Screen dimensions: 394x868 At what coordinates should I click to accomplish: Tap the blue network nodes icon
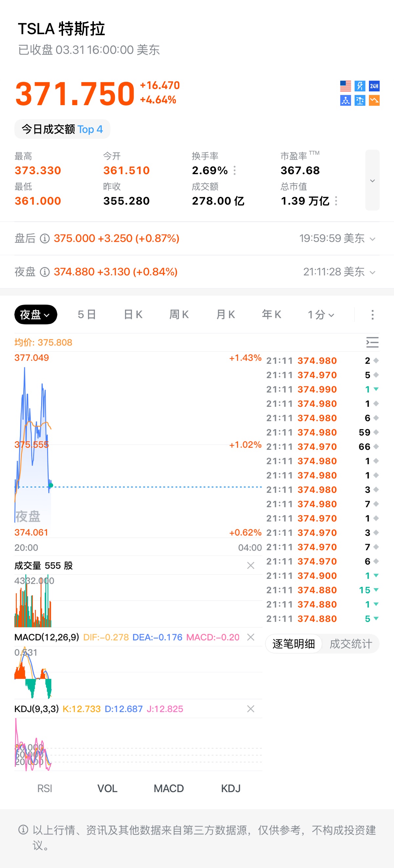pyautogui.click(x=345, y=101)
